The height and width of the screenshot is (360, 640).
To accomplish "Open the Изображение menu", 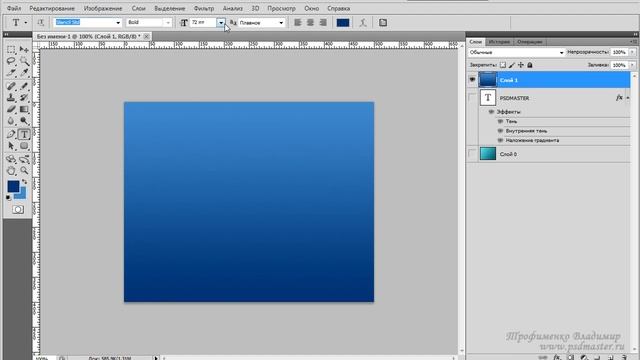I will (x=103, y=8).
